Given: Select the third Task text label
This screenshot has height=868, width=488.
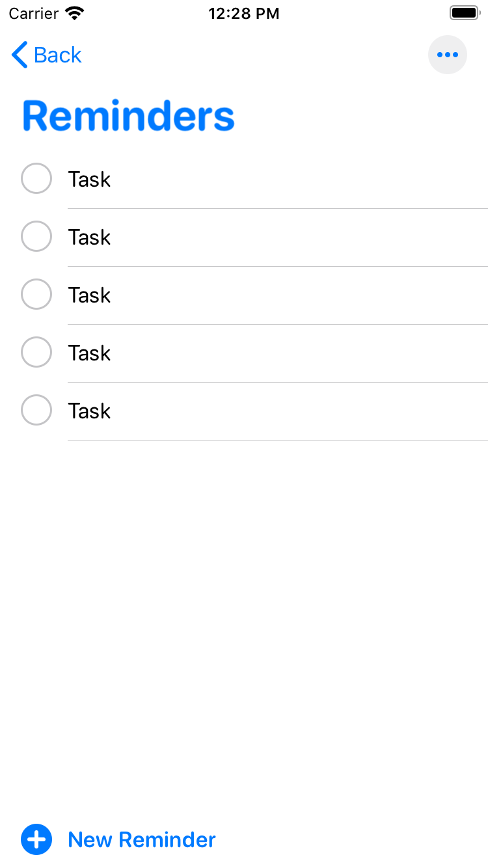Looking at the screenshot, I should pyautogui.click(x=89, y=295).
